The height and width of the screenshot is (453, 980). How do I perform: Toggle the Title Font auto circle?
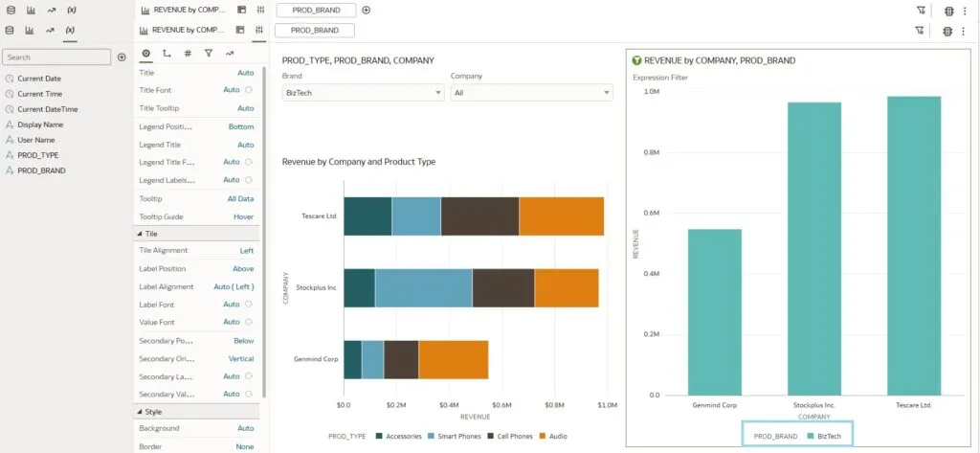pyautogui.click(x=249, y=90)
